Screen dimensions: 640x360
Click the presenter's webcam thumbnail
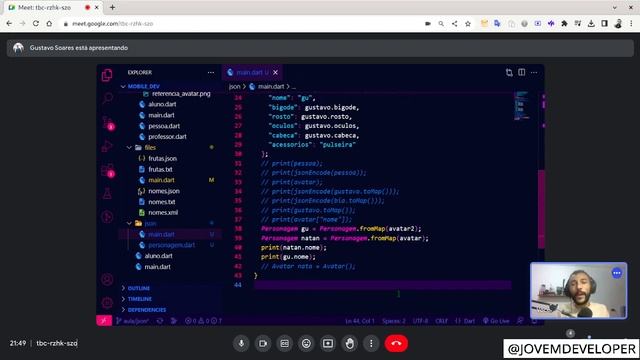(x=578, y=291)
